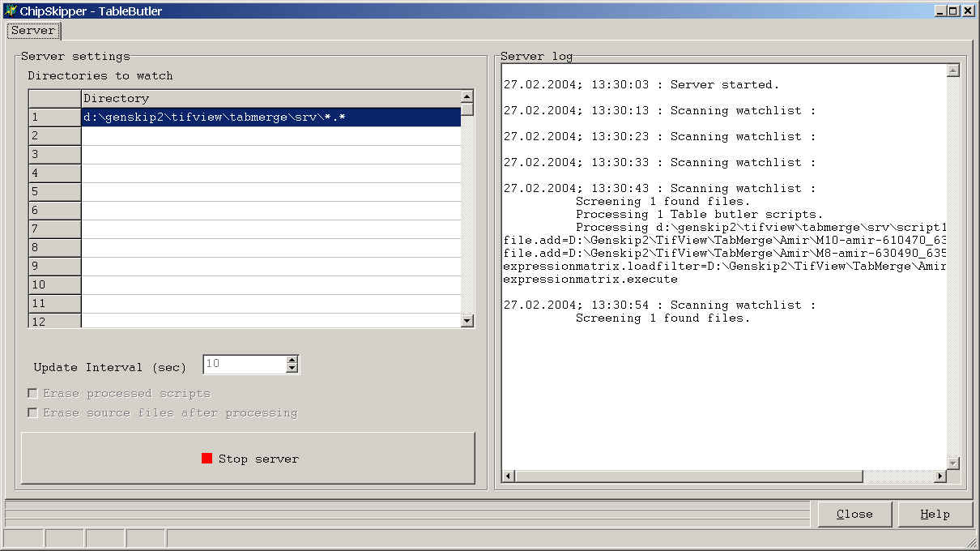Viewport: 980px width, 551px height.
Task: Toggle Erase source files after processing
Action: coord(33,412)
